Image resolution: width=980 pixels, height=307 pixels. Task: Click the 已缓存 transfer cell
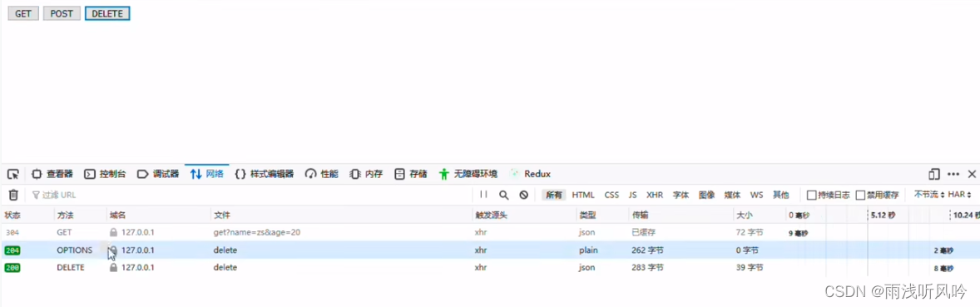click(644, 233)
